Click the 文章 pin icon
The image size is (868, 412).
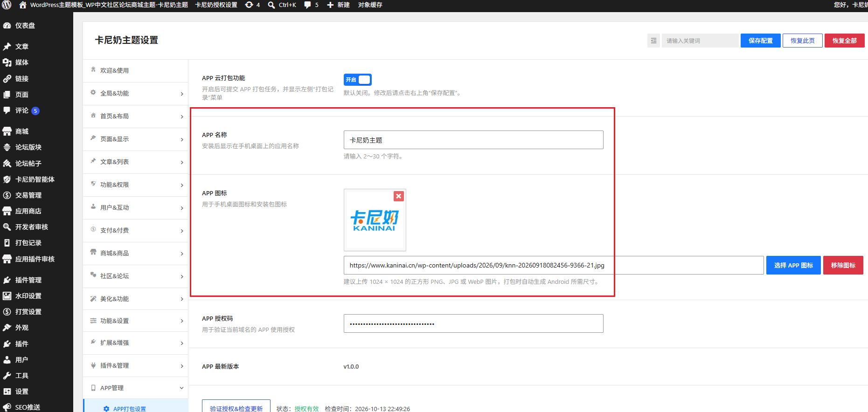[7, 47]
